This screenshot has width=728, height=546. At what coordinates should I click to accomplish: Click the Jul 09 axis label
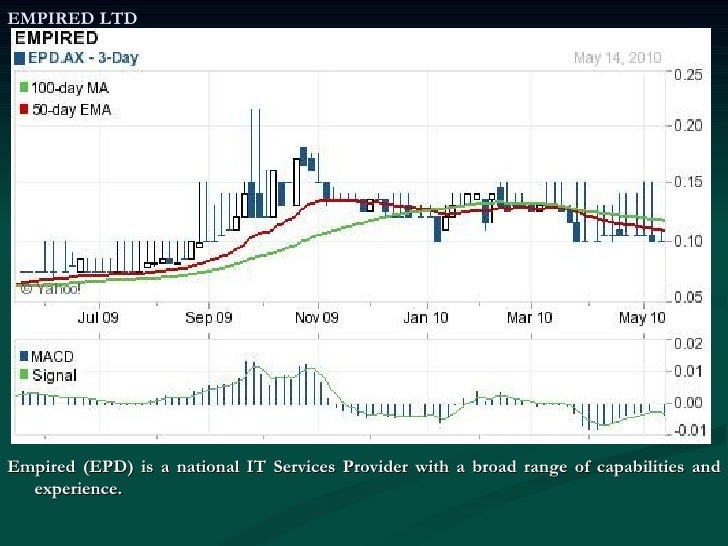98,318
